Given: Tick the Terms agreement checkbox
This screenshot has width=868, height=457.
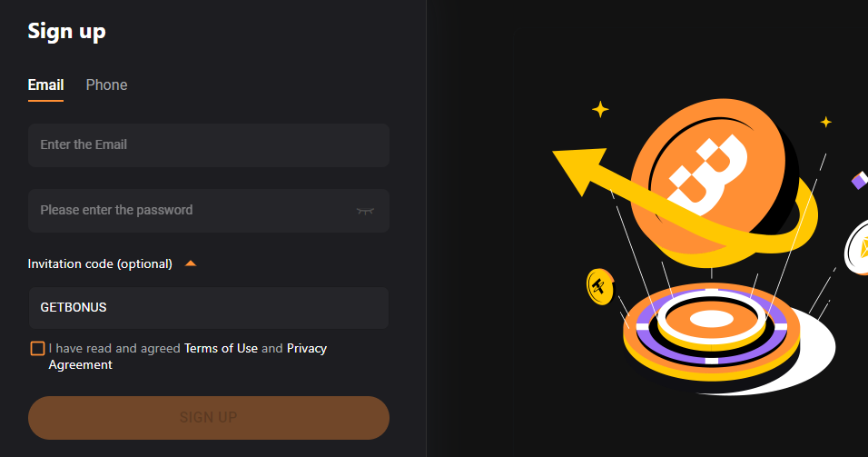Looking at the screenshot, I should (x=37, y=348).
